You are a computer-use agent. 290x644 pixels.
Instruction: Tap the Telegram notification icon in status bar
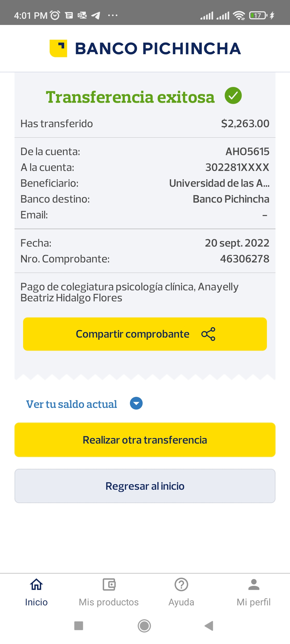pyautogui.click(x=96, y=16)
